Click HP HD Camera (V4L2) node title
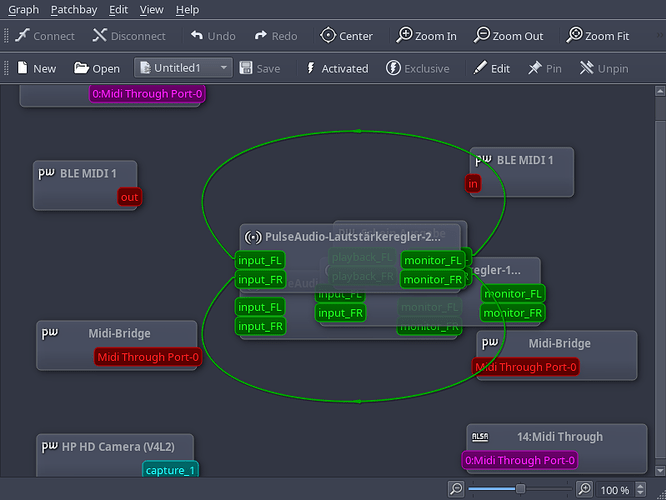 click(118, 447)
